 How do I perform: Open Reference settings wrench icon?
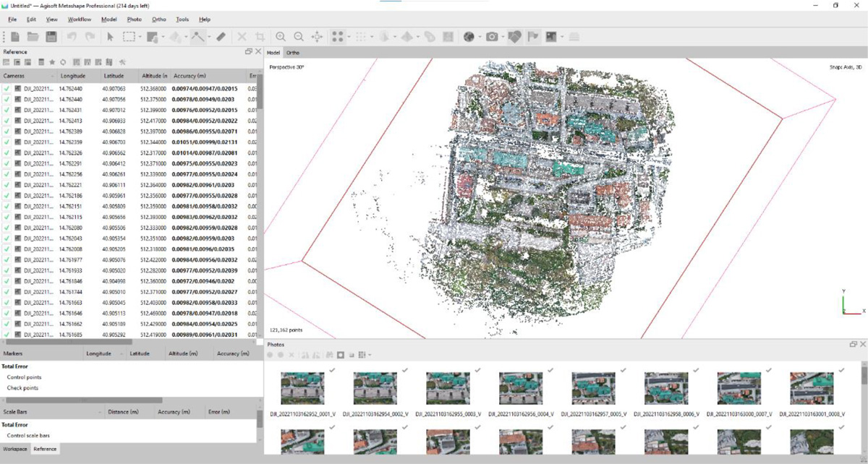coord(122,63)
